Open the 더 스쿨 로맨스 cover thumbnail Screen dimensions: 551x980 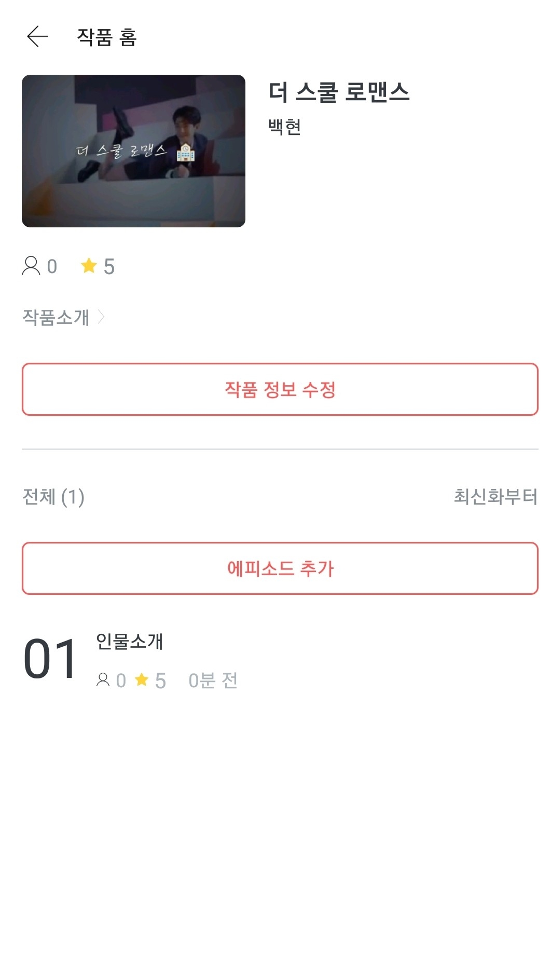tap(133, 151)
